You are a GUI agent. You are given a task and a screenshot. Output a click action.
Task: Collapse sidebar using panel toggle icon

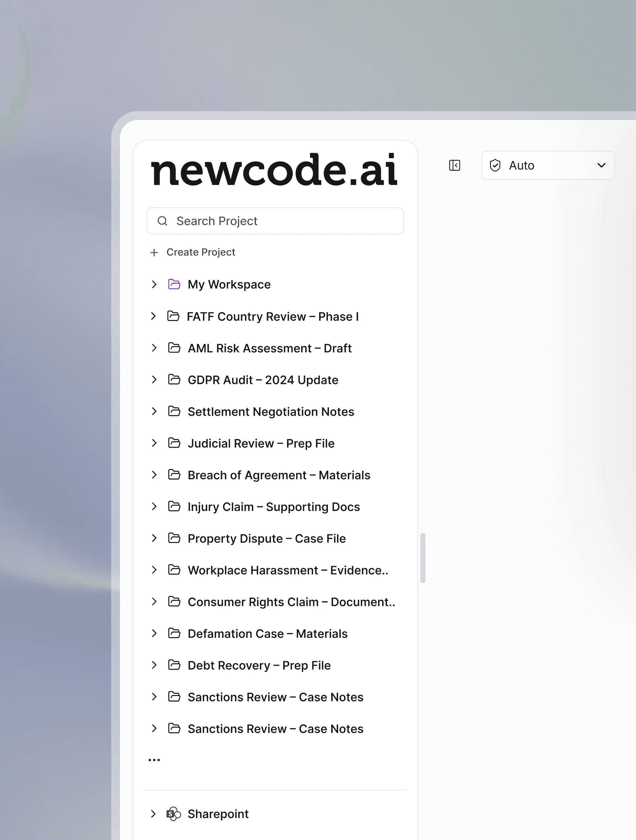pos(454,166)
